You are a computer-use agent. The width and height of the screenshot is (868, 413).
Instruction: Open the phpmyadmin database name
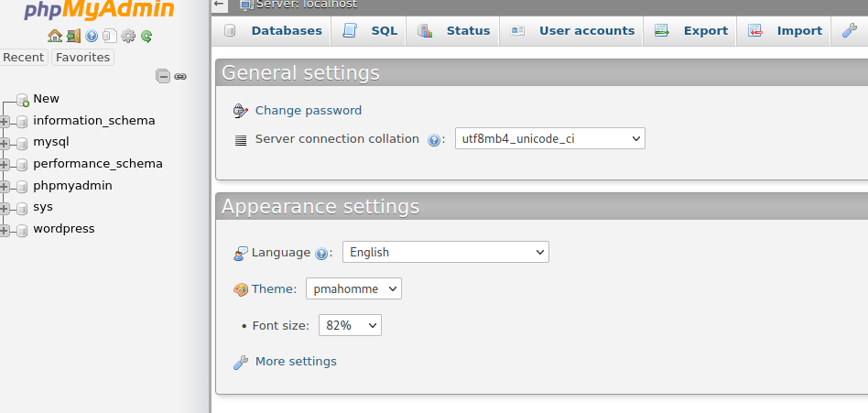[x=72, y=185]
